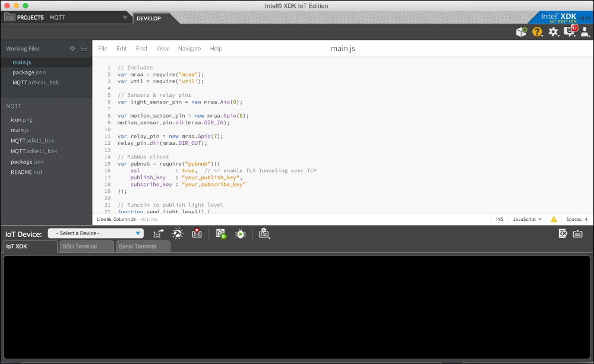This screenshot has width=594, height=364.
Task: Start debugging with the bug icon
Action: click(x=241, y=234)
